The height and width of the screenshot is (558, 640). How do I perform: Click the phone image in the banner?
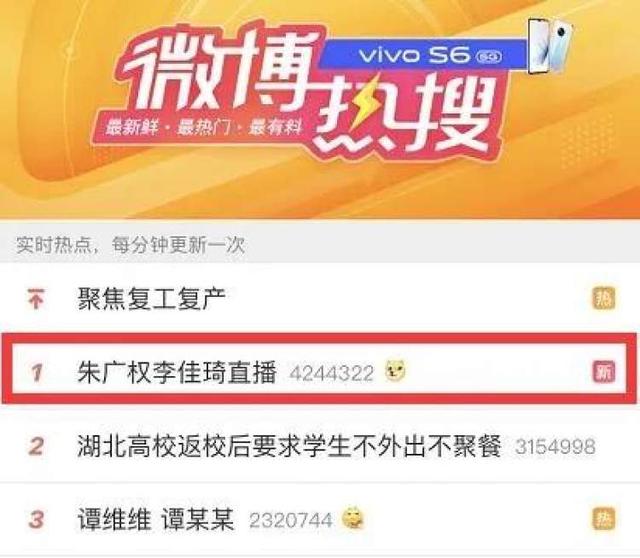point(551,46)
